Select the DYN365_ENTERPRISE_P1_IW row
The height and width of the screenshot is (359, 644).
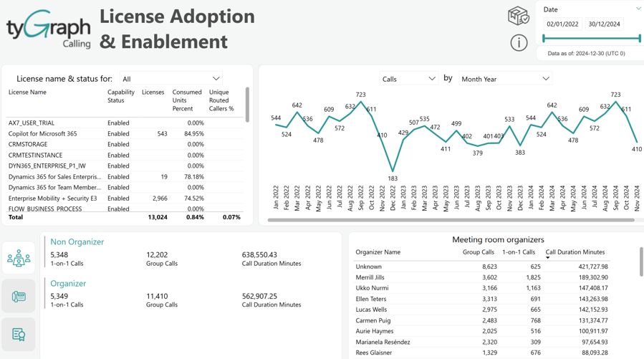125,166
